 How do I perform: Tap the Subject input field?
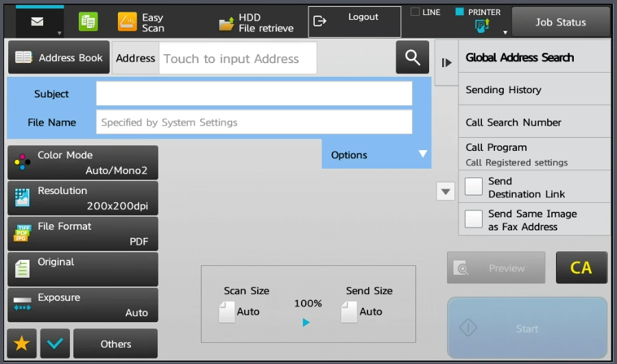(x=254, y=94)
